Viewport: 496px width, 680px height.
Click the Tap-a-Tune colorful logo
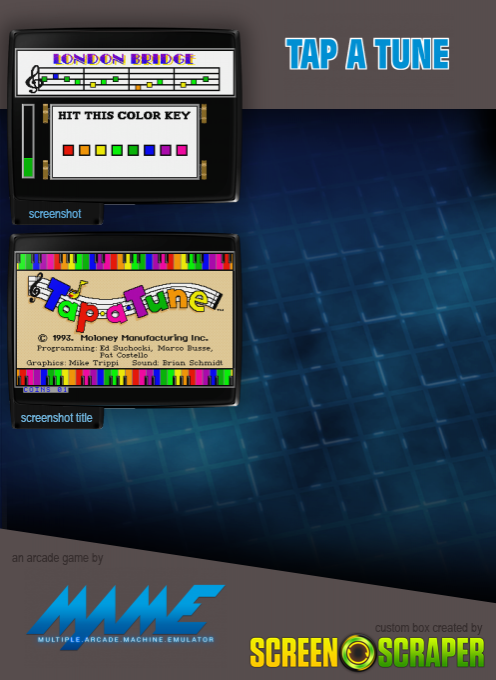click(126, 301)
